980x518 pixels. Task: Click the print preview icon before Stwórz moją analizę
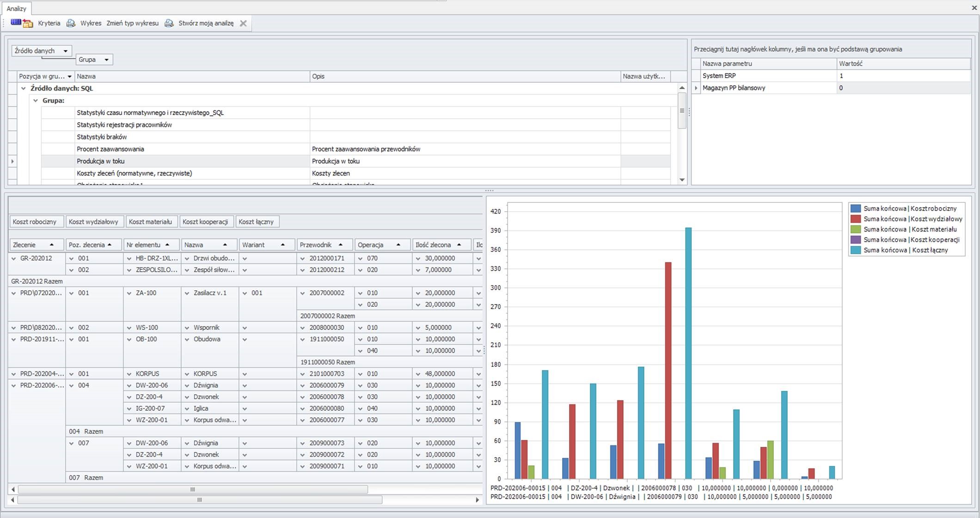169,23
